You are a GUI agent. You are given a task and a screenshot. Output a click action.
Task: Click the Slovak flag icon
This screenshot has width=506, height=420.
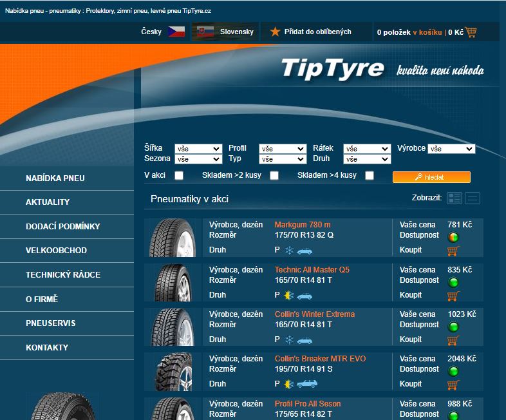[205, 32]
